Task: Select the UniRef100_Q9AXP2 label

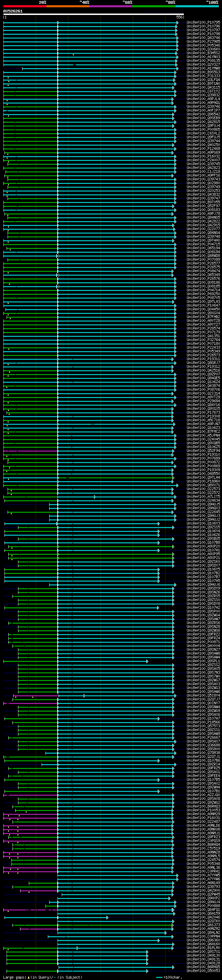Action: point(203,898)
